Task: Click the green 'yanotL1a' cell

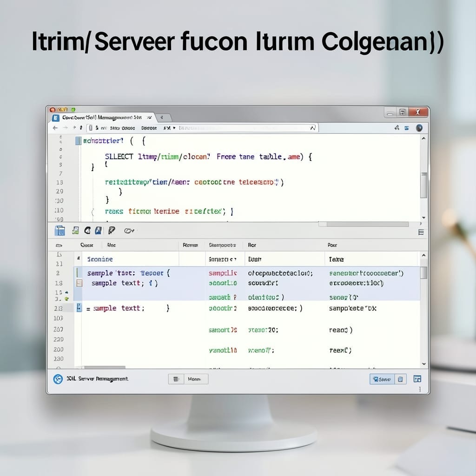Action: pos(223,350)
